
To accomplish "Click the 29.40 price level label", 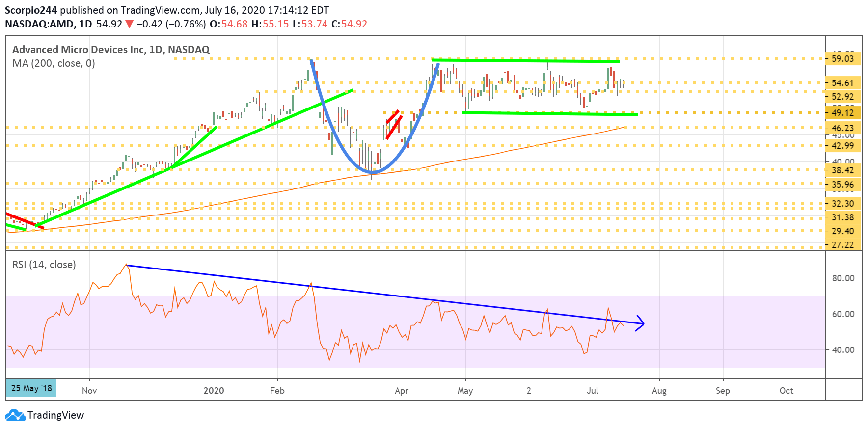I will tap(843, 231).
